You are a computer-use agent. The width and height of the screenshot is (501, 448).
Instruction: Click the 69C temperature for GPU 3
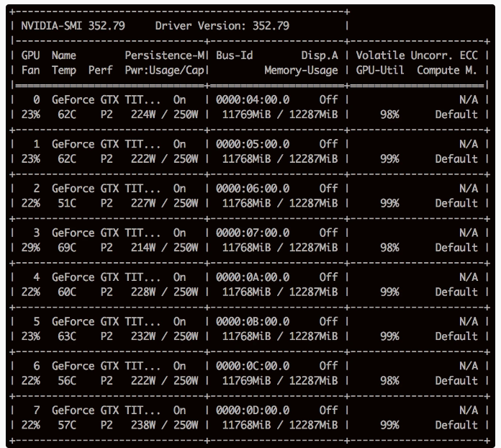tap(68, 248)
